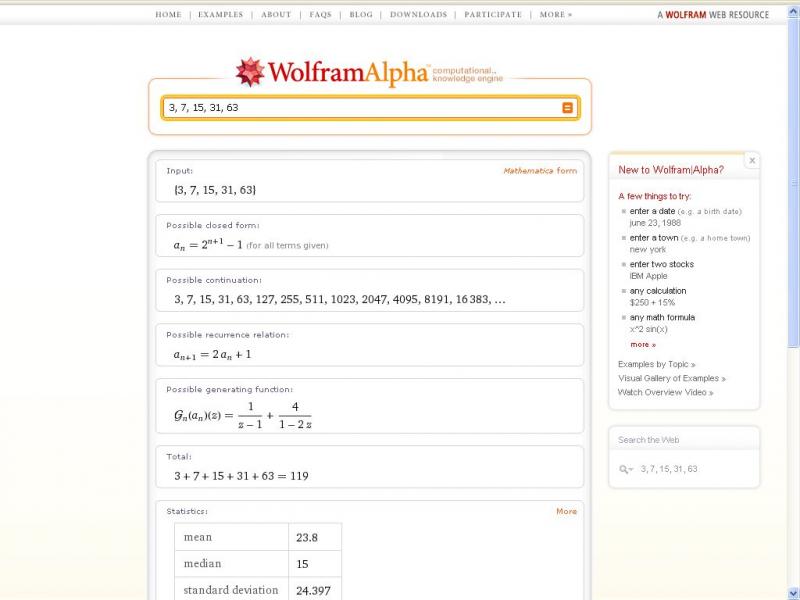This screenshot has height=600, width=800.
Task: Open Visual Gallery of Examples »
Action: click(672, 379)
